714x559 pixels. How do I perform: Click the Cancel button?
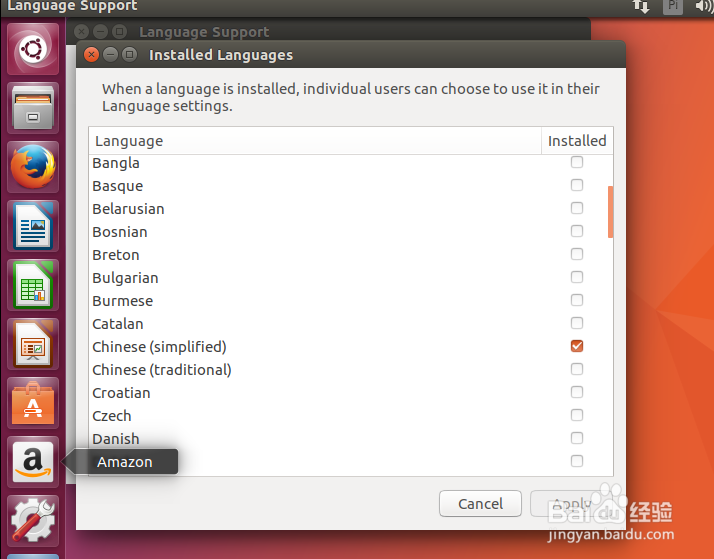pyautogui.click(x=480, y=503)
